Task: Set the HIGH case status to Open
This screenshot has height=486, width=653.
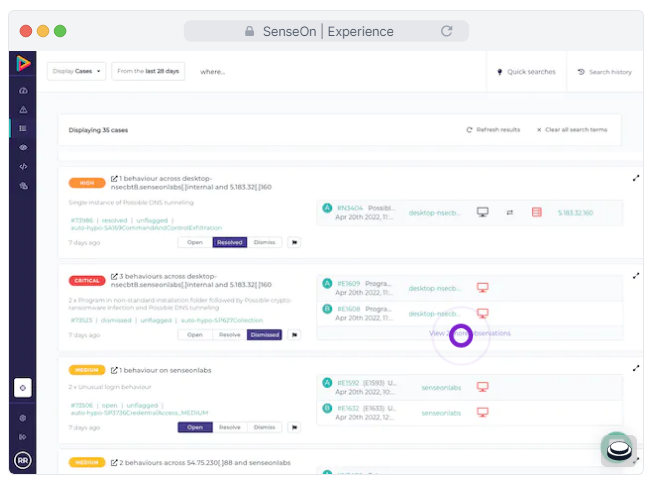Action: (x=195, y=242)
